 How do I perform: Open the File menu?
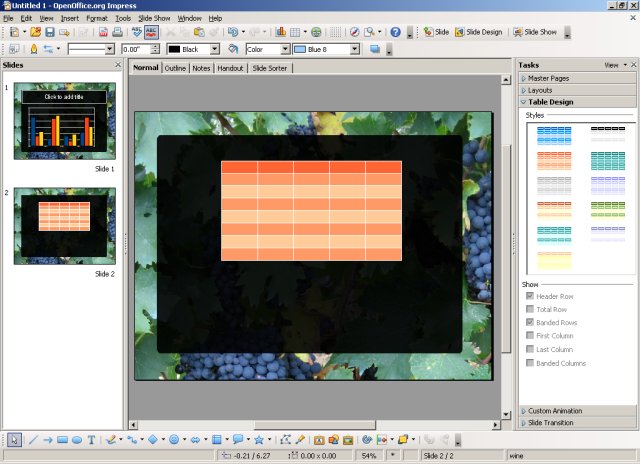click(8, 18)
